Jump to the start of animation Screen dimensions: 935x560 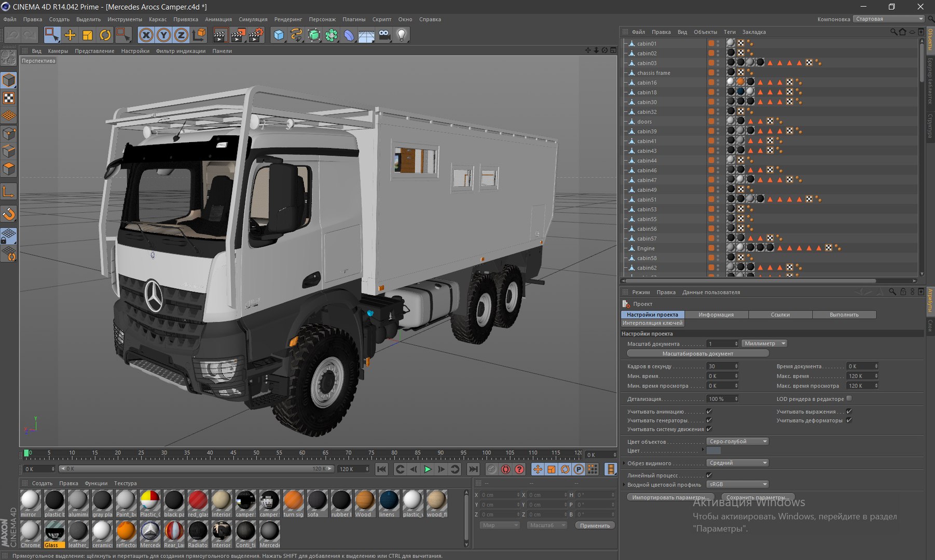tap(381, 469)
